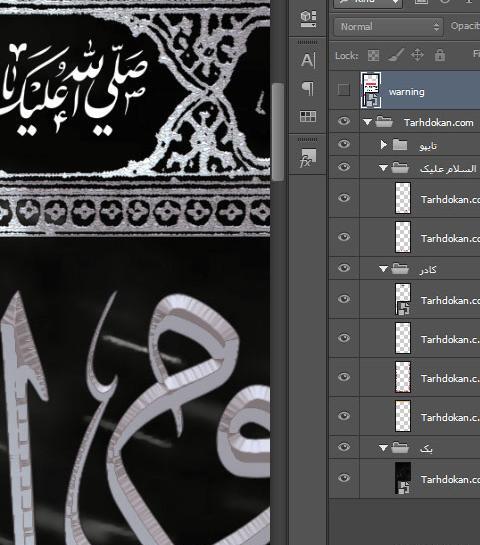Open the Styles fx panel icon
The height and width of the screenshot is (545, 480).
308,158
